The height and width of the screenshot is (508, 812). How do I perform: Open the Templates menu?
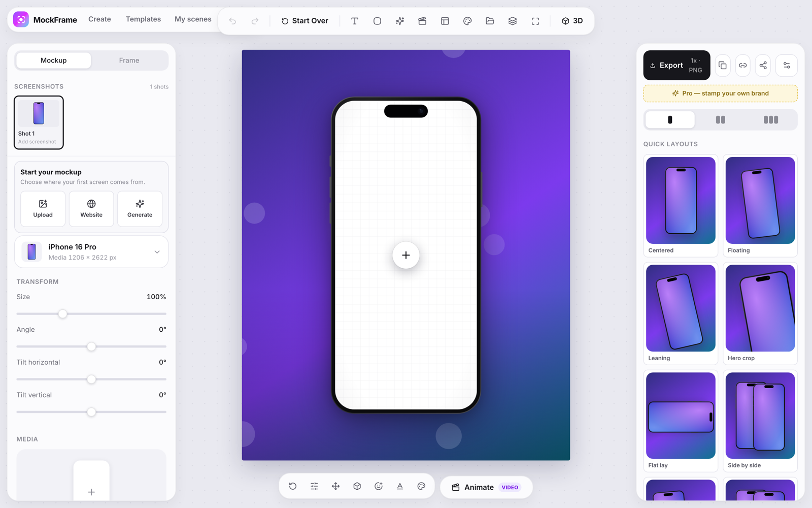(143, 19)
